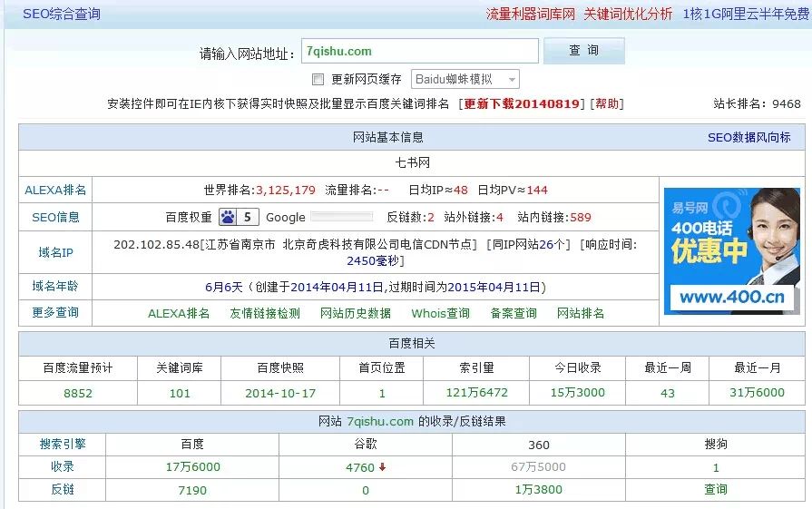Click the 7qishu.com link in results header
Screen dimensions: 812x509
point(380,422)
